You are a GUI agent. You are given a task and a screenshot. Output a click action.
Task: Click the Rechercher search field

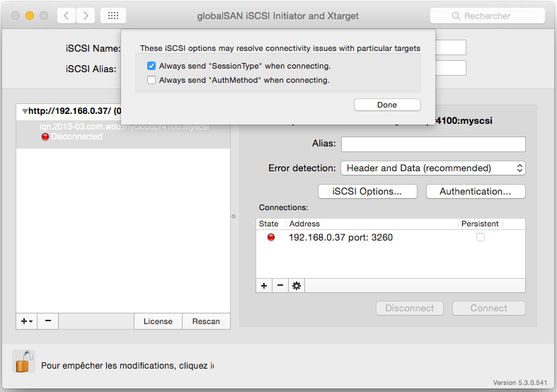(x=488, y=16)
